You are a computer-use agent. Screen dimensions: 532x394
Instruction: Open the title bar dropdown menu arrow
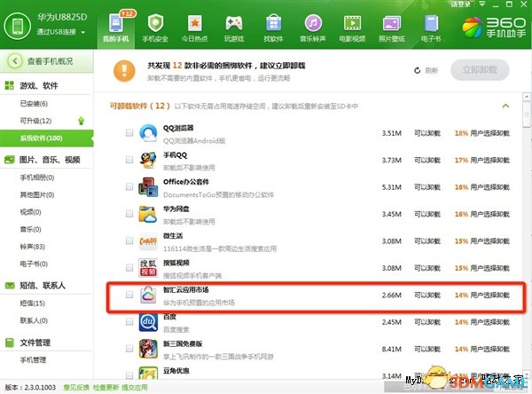click(x=481, y=4)
